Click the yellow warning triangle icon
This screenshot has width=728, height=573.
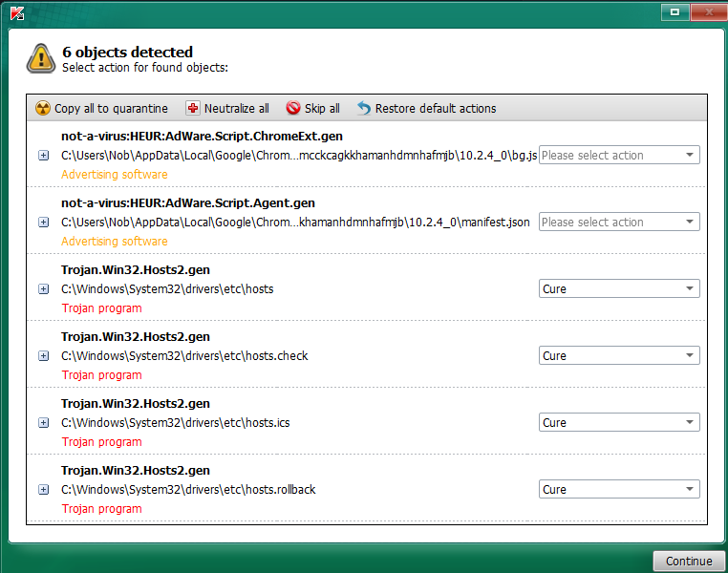point(41,58)
